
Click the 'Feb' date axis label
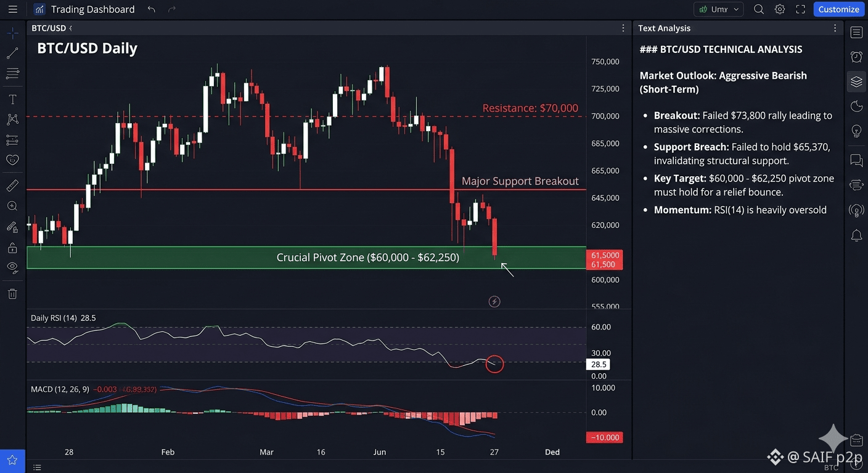point(168,452)
